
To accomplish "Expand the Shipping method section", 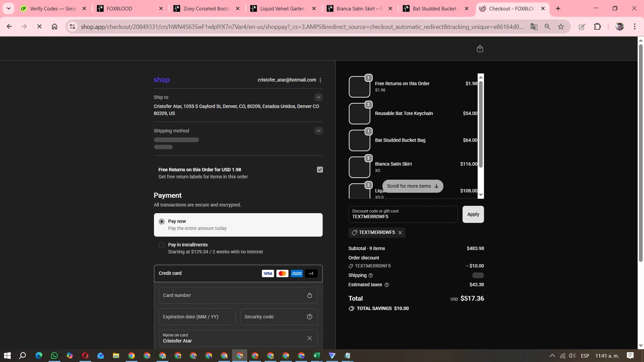I will coord(319,131).
